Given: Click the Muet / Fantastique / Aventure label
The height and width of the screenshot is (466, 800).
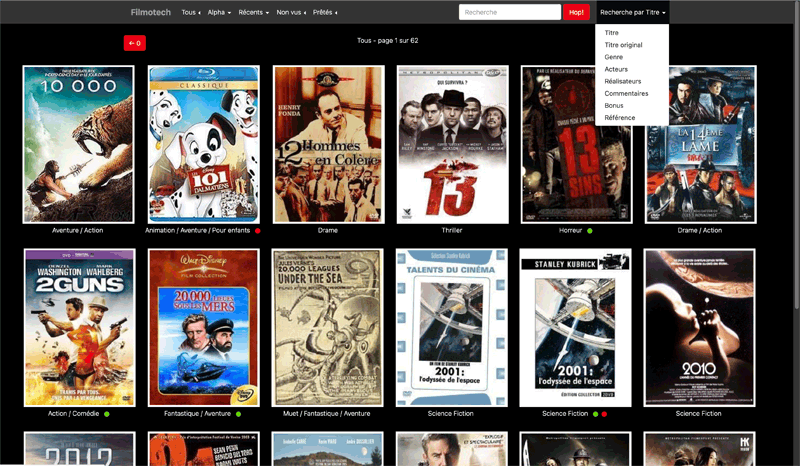Looking at the screenshot, I should [x=327, y=413].
